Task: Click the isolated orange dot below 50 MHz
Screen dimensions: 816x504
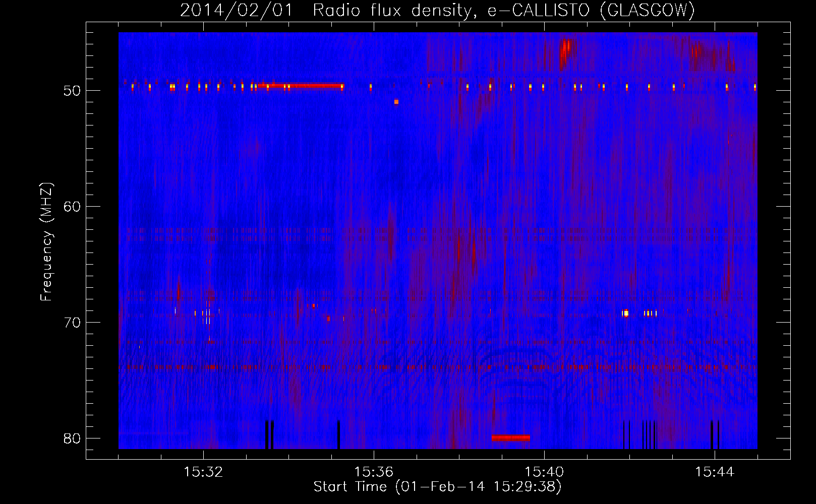Action: [396, 102]
